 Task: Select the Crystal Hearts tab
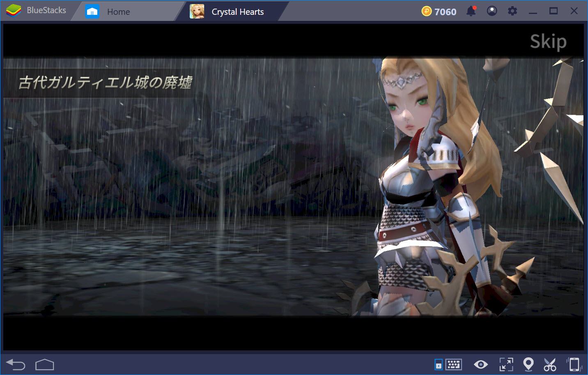232,12
